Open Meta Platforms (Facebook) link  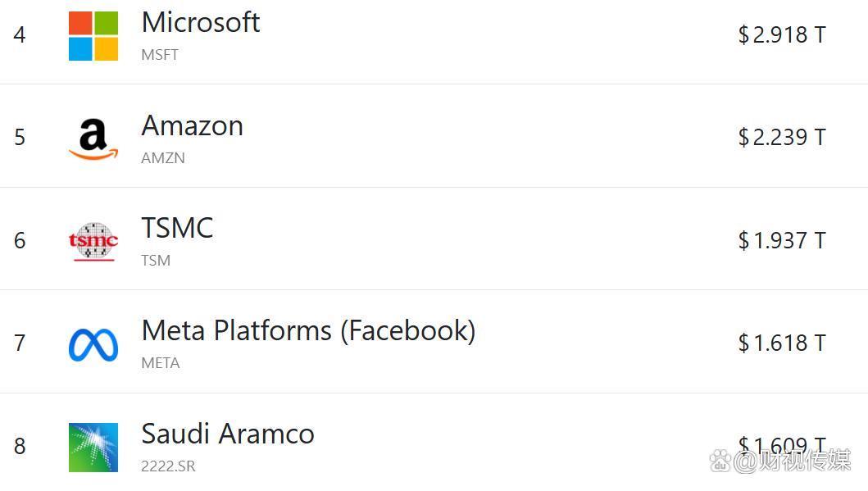pos(308,330)
